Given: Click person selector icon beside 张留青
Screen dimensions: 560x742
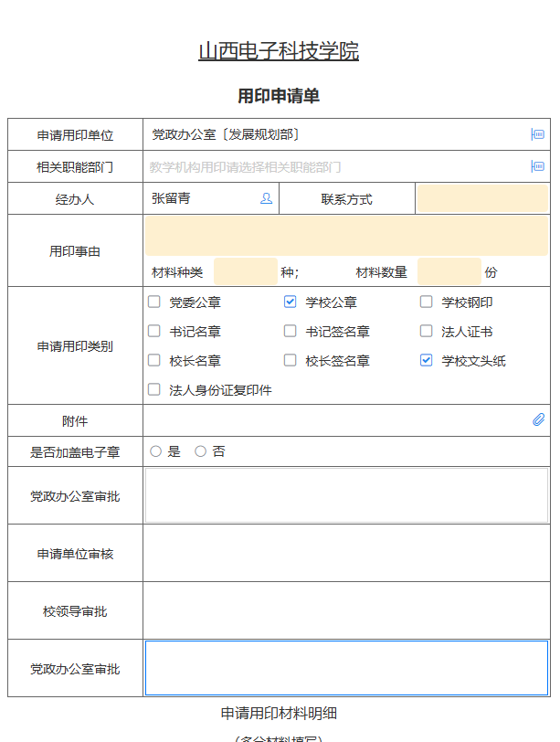Looking at the screenshot, I should pos(266,199).
